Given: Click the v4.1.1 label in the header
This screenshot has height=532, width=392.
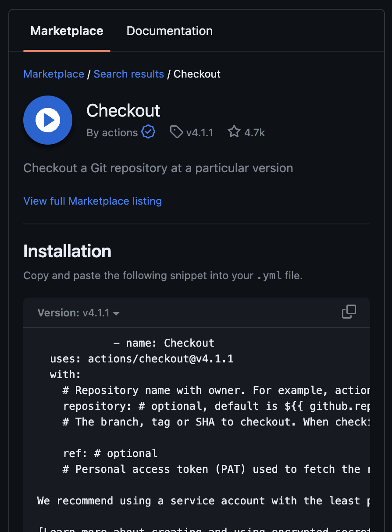Looking at the screenshot, I should 200,133.
